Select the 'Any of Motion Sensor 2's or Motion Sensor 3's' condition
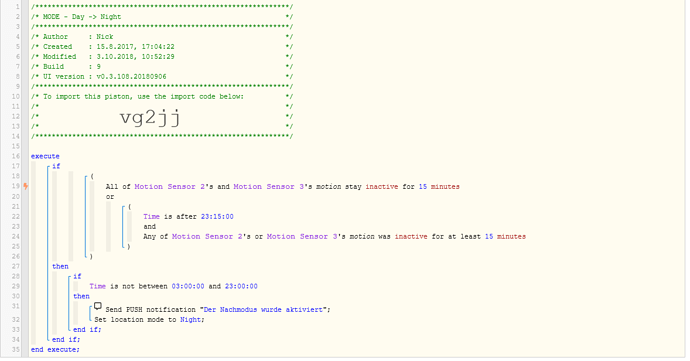This screenshot has width=690, height=361. click(x=334, y=236)
